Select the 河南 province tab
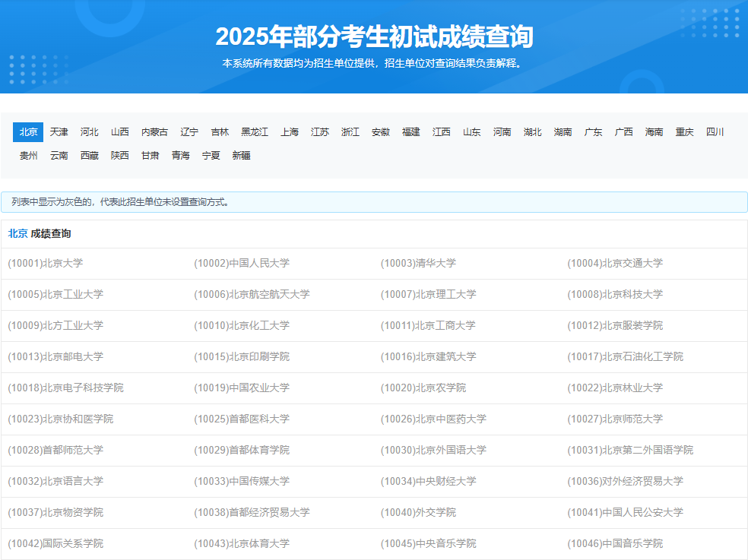 [x=502, y=132]
